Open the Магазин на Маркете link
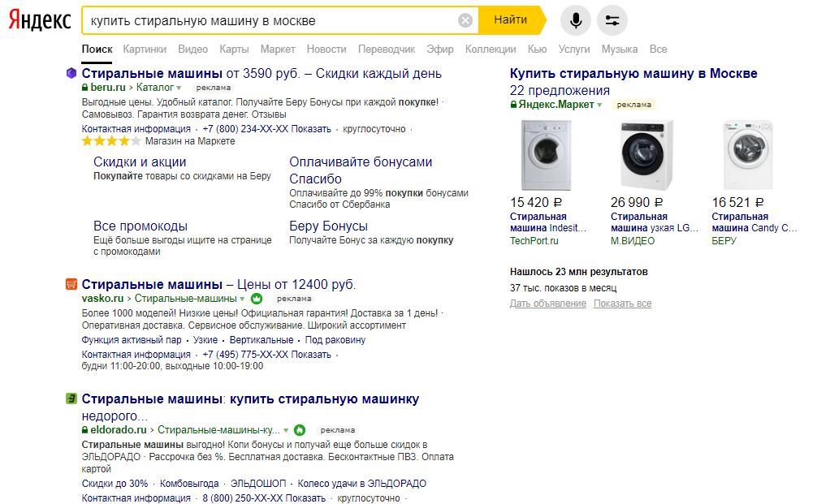The image size is (817, 504). pos(190,141)
